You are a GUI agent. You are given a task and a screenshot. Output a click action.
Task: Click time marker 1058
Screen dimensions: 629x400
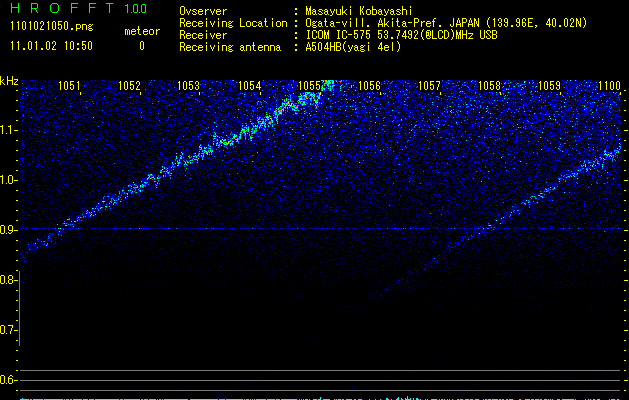[x=489, y=86]
